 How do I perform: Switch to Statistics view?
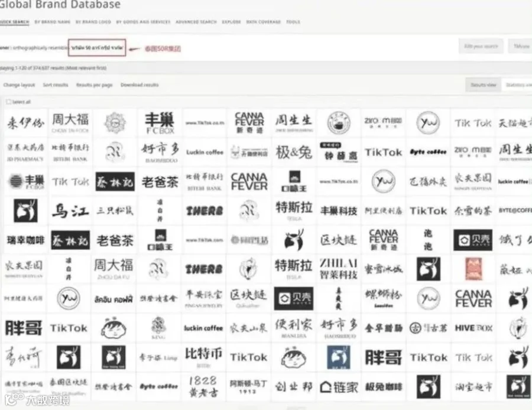[x=518, y=85]
